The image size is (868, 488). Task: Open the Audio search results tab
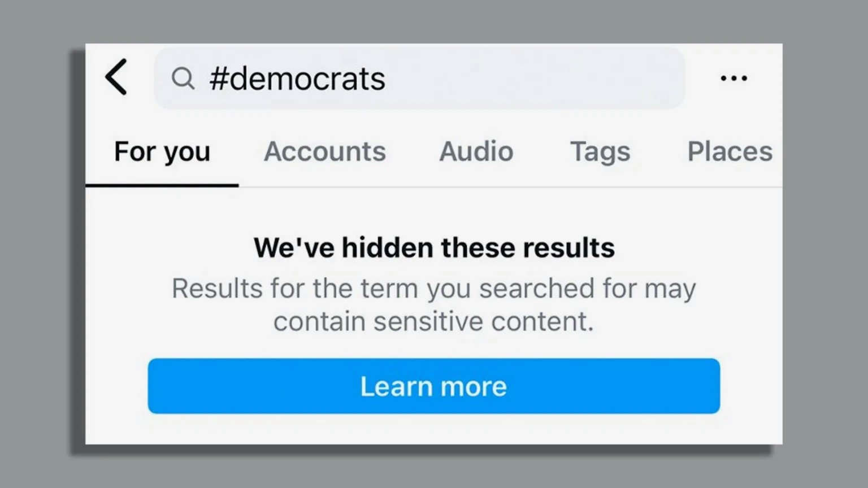pyautogui.click(x=476, y=151)
